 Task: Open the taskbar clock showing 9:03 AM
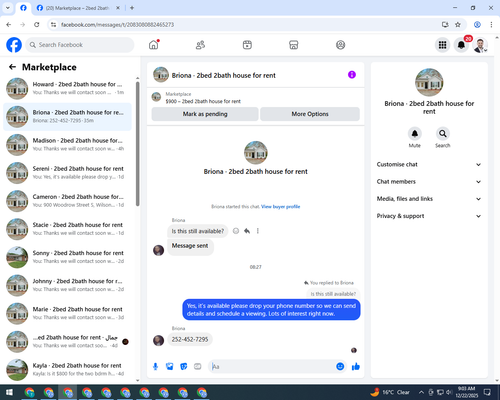pyautogui.click(x=466, y=392)
